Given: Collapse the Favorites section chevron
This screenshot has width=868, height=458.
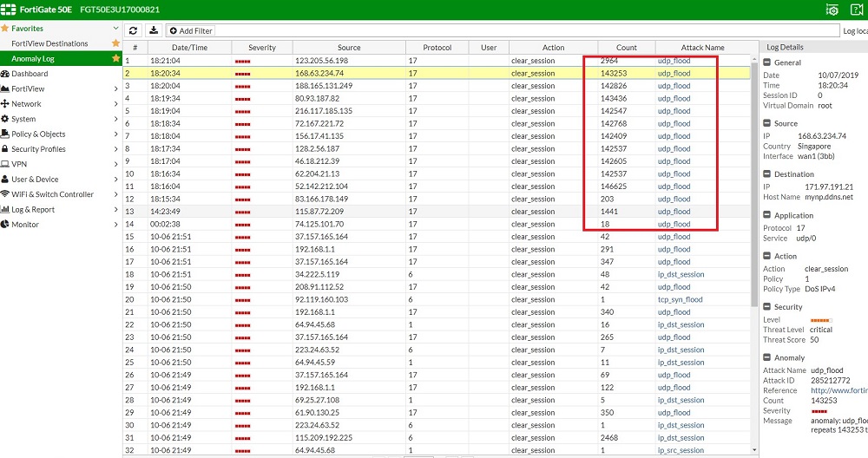Looking at the screenshot, I should (115, 29).
